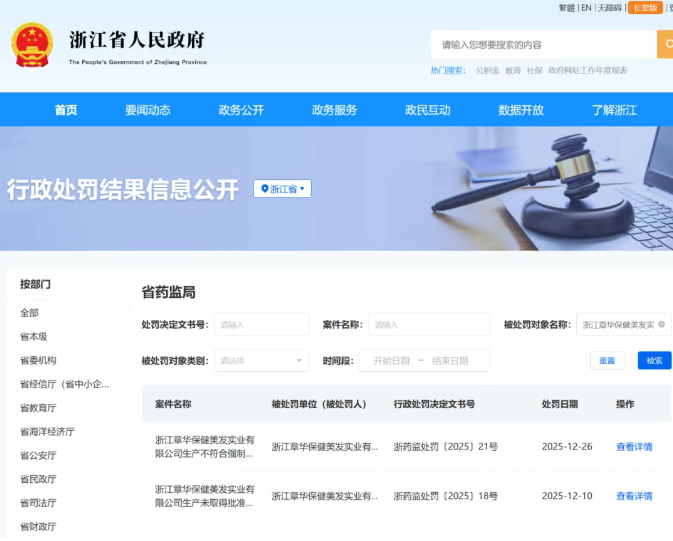Click the orange 长辈版 button
This screenshot has height=541, width=673.
click(x=645, y=8)
